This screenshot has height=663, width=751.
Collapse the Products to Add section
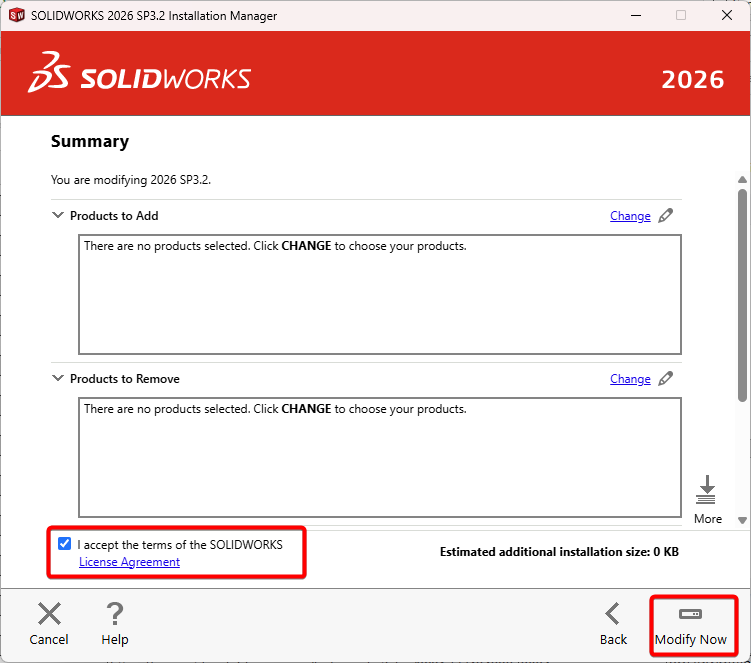(57, 215)
